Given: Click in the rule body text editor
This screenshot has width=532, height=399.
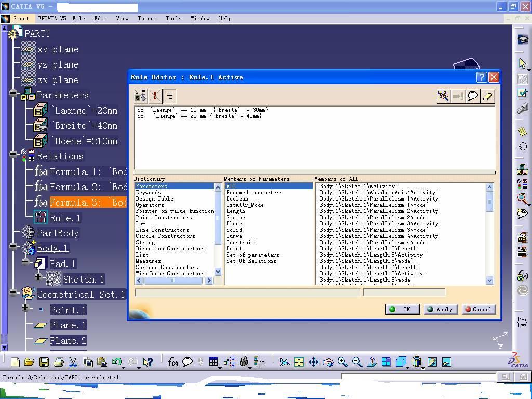Looking at the screenshot, I should 314,138.
